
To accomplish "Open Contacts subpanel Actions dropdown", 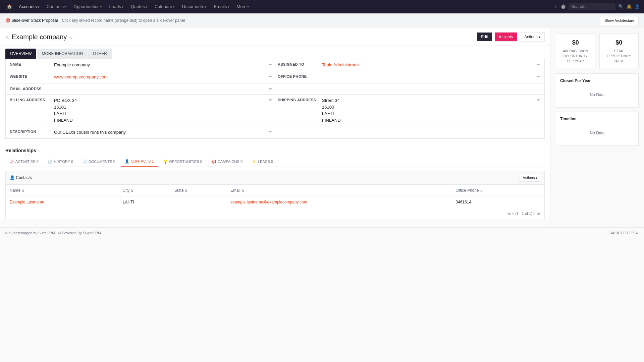I will pos(530,178).
